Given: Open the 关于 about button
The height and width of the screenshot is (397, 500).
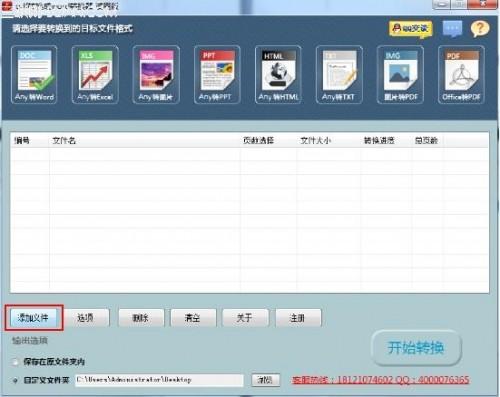Looking at the screenshot, I should tap(245, 318).
